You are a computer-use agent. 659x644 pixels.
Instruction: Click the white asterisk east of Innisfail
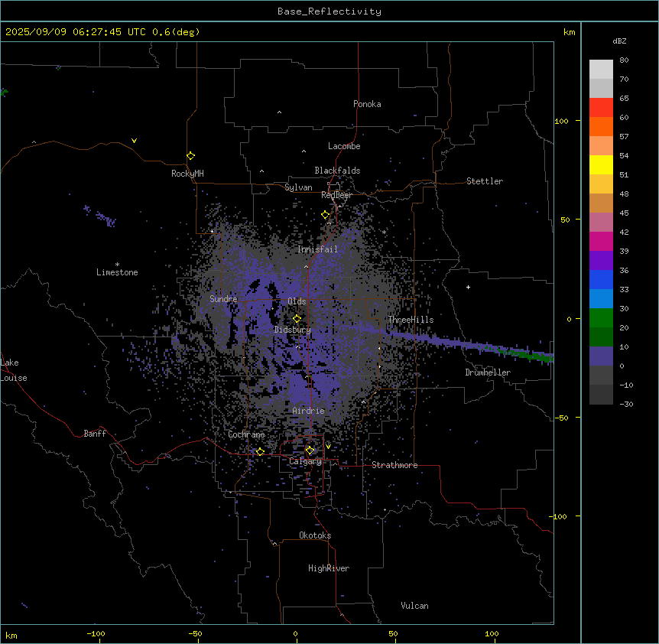point(384,232)
